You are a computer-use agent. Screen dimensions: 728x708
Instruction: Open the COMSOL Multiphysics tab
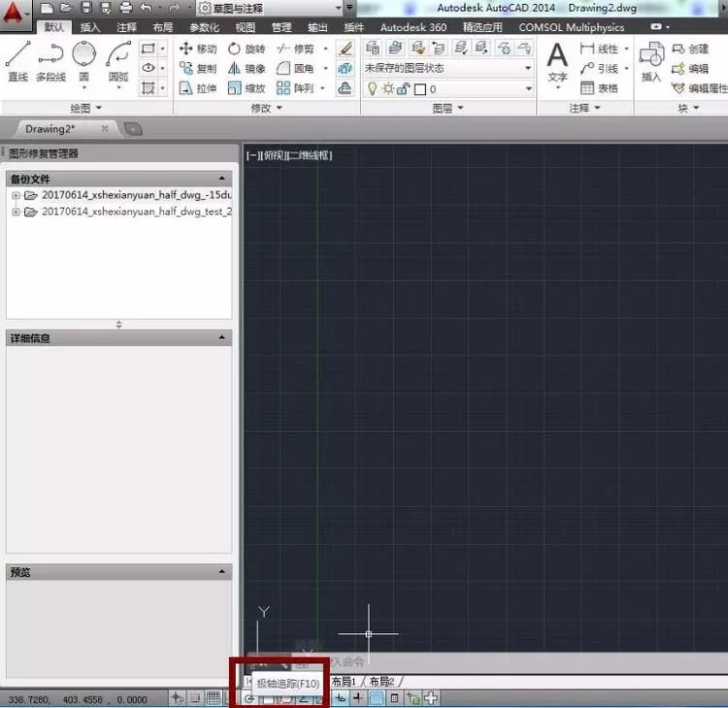coord(572,27)
